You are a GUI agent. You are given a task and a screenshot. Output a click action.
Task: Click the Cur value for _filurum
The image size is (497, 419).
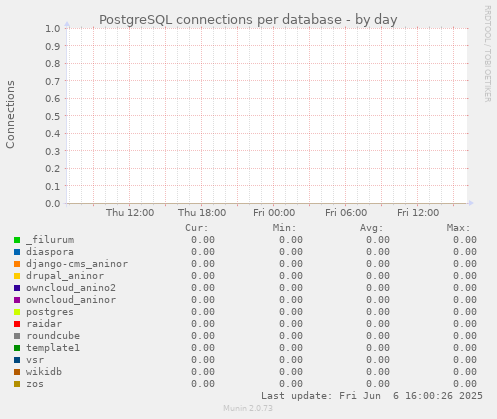click(x=203, y=240)
